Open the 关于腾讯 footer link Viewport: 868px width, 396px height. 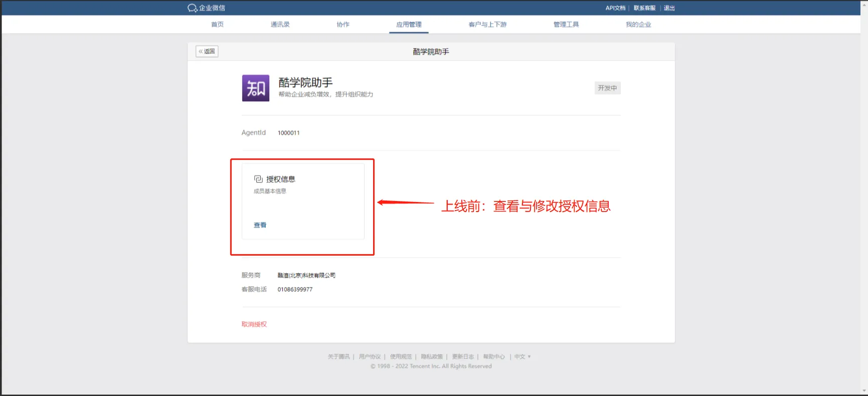(x=338, y=357)
